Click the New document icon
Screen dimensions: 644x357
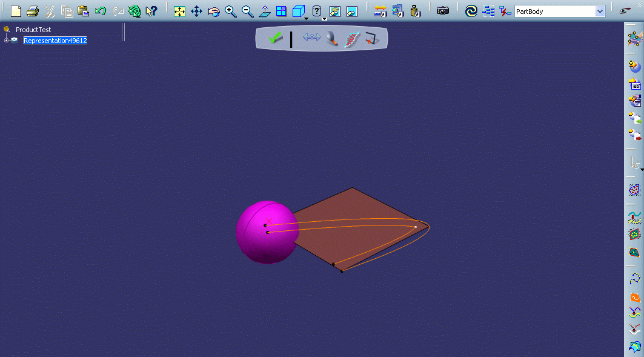tap(16, 11)
